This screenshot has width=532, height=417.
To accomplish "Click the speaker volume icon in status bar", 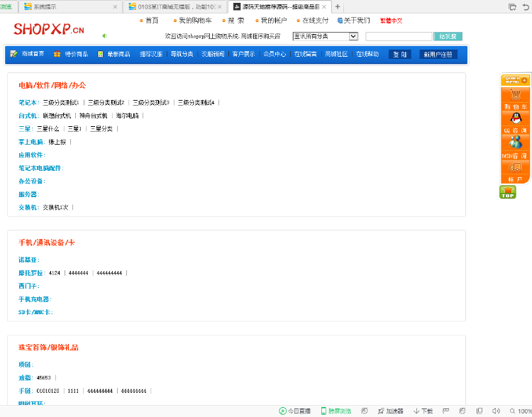I will click(x=496, y=411).
